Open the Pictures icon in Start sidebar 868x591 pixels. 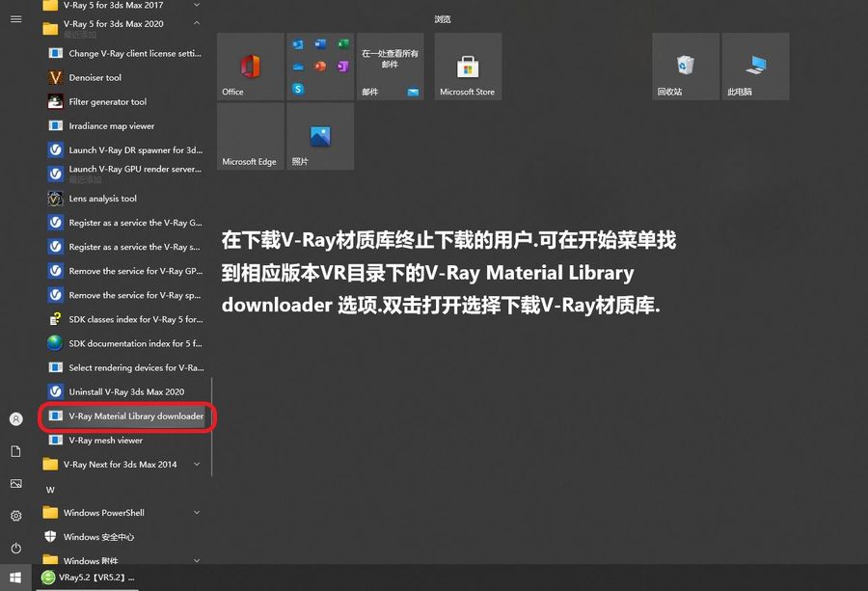click(x=16, y=484)
